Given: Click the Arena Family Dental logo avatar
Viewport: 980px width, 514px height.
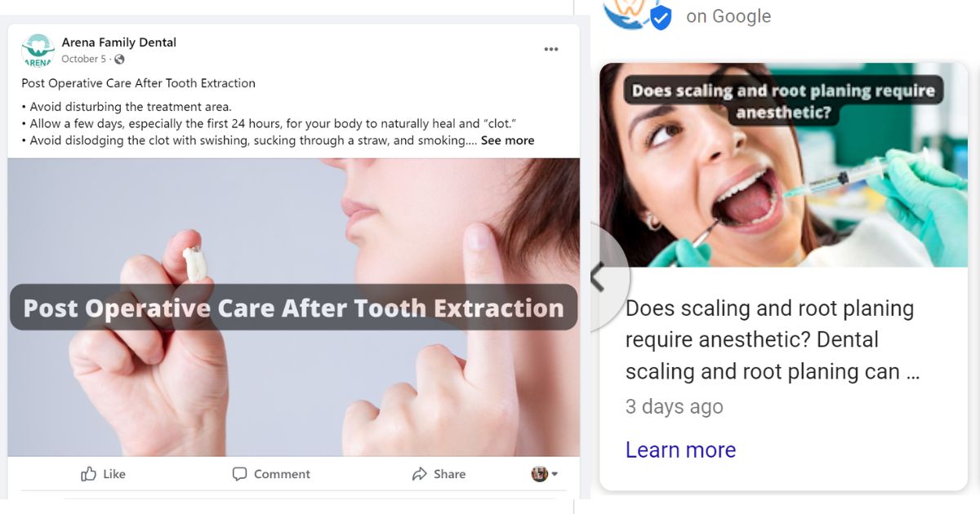Looking at the screenshot, I should pos(38,50).
